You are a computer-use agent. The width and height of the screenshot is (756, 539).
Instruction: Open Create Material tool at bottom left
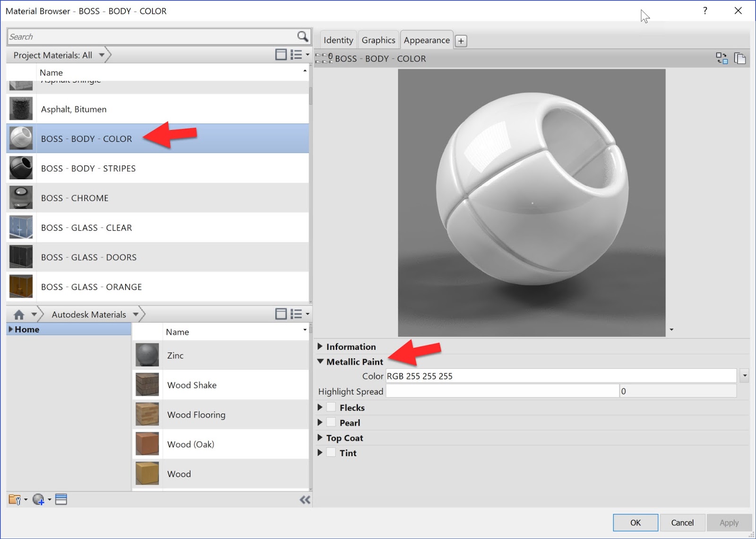(x=39, y=499)
